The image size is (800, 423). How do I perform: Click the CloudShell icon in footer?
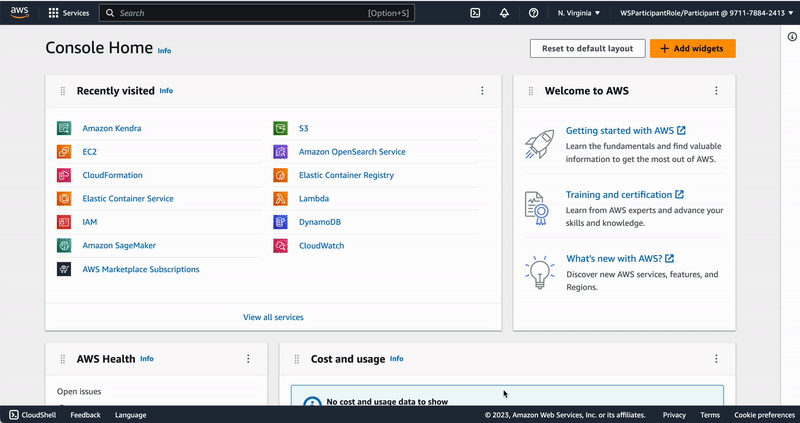tap(14, 415)
